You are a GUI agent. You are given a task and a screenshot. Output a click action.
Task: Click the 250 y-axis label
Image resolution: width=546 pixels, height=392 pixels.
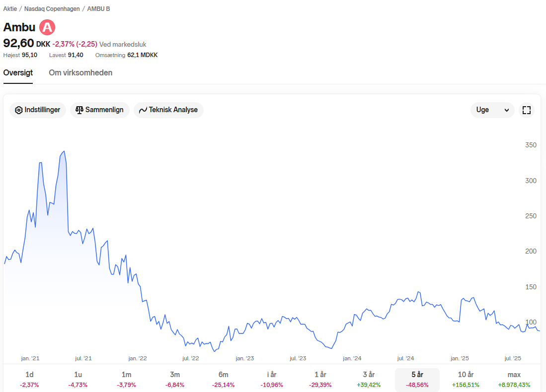pos(531,216)
